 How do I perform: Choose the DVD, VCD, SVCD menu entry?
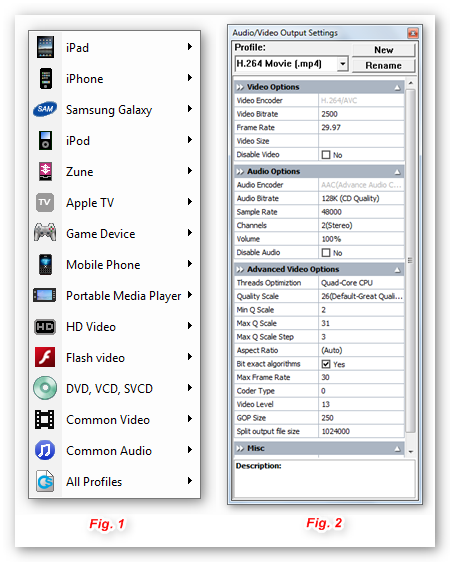click(x=114, y=388)
